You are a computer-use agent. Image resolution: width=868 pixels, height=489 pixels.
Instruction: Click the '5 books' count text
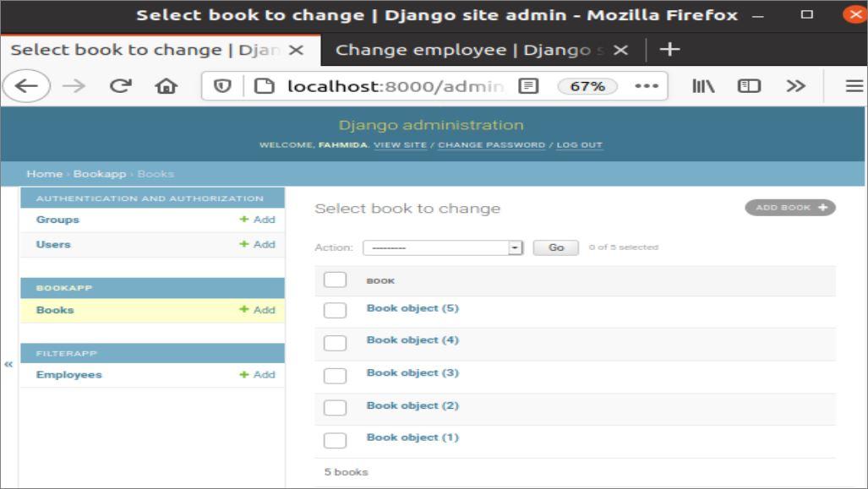pos(346,472)
